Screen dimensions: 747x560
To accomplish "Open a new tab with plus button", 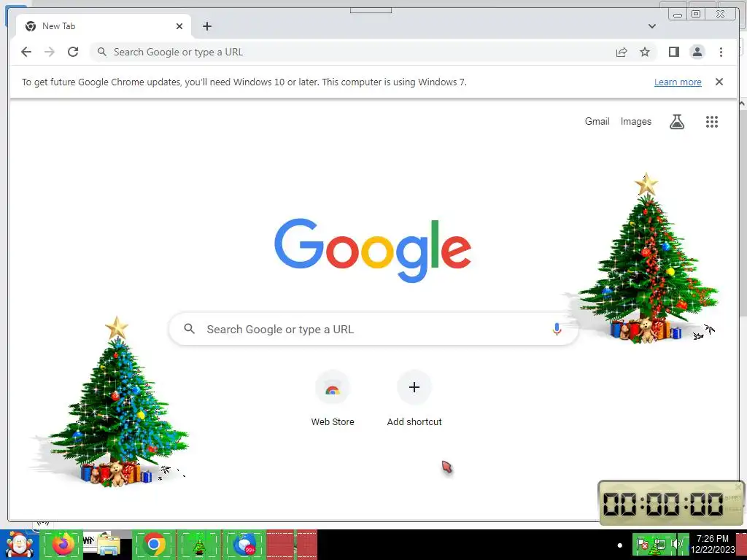I will pyautogui.click(x=206, y=26).
